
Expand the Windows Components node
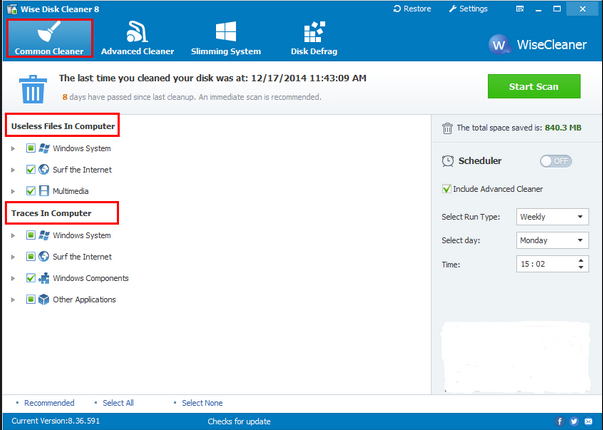click(x=13, y=278)
